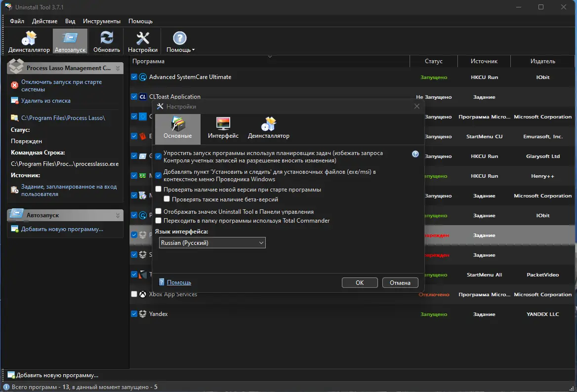
Task: Open Настройки from the main toolbar
Action: tap(142, 41)
